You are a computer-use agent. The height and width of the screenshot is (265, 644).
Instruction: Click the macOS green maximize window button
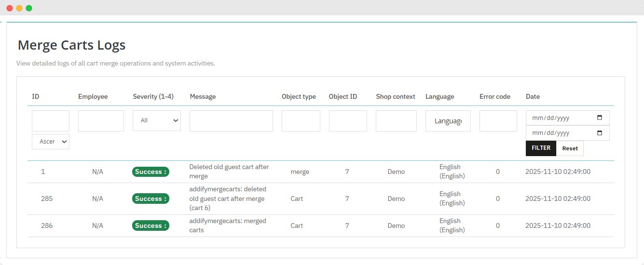tap(29, 8)
